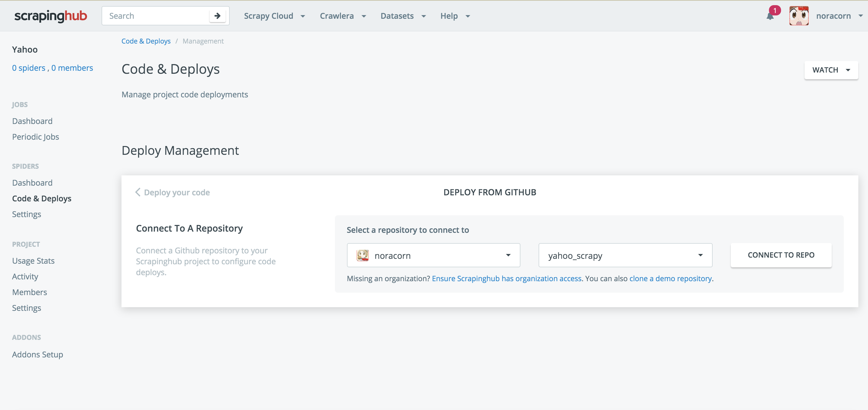
Task: Click the noracorn avatar in organization selector
Action: click(363, 255)
